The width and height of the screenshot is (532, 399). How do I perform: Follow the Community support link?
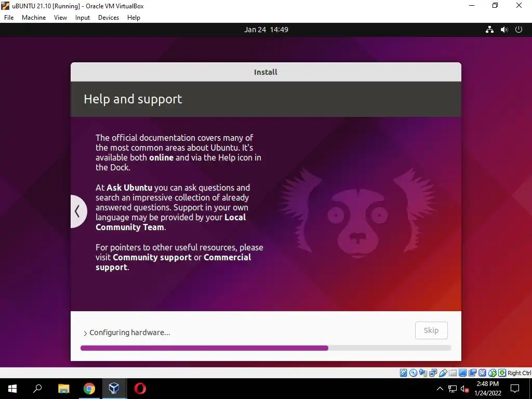coord(152,257)
